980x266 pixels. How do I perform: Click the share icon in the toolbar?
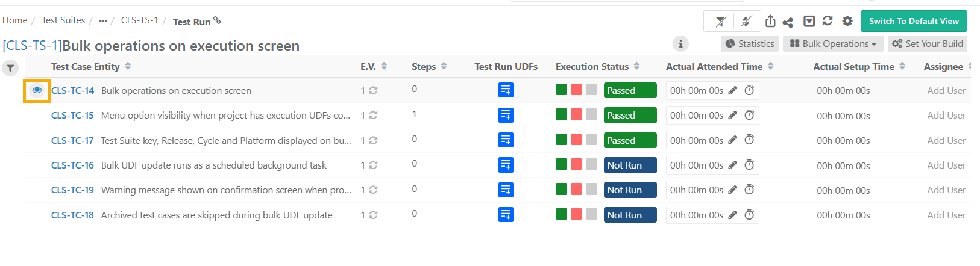pyautogui.click(x=788, y=22)
